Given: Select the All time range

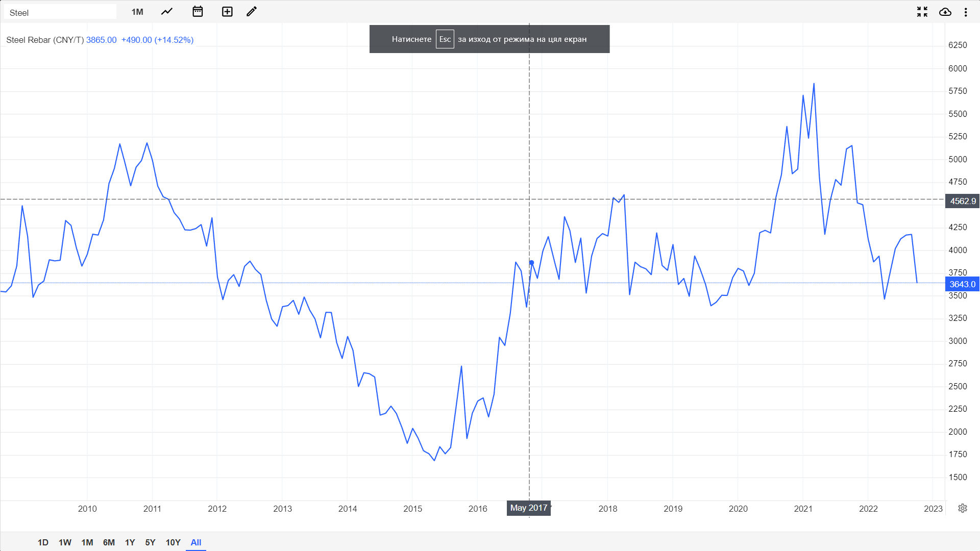Looking at the screenshot, I should 196,542.
